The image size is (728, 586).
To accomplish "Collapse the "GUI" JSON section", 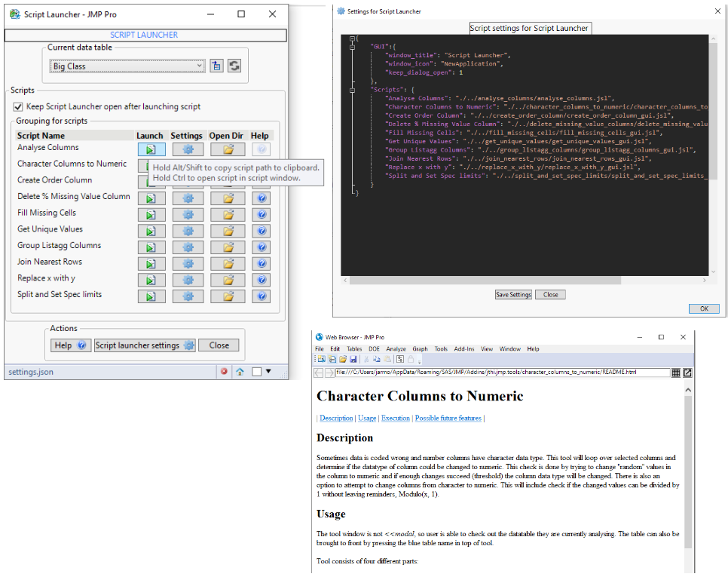I will point(352,47).
